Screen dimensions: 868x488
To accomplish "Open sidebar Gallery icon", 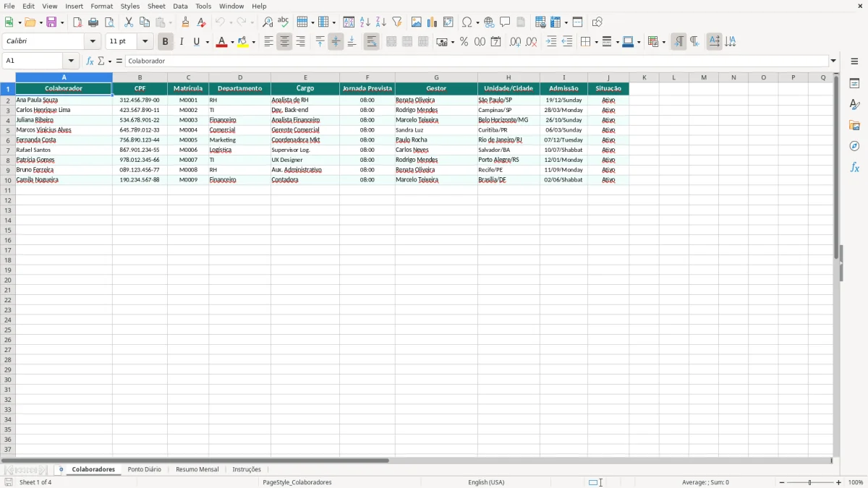I will point(854,125).
